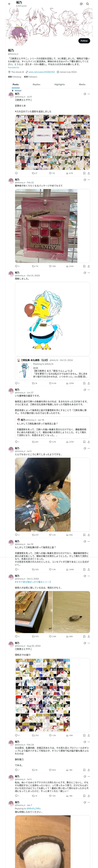The image size is (98, 868).
Task: Share the Oct 21, 2024 bird drawing post
Action: pos(89,383)
